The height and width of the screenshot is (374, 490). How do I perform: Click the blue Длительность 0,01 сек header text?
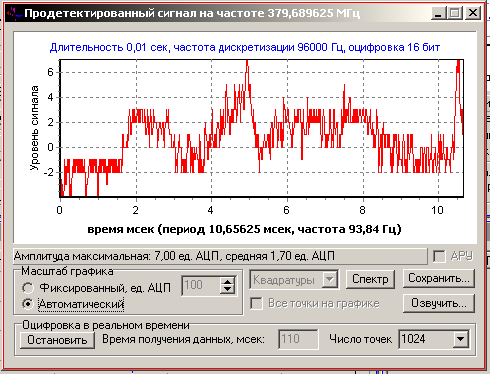tap(245, 47)
